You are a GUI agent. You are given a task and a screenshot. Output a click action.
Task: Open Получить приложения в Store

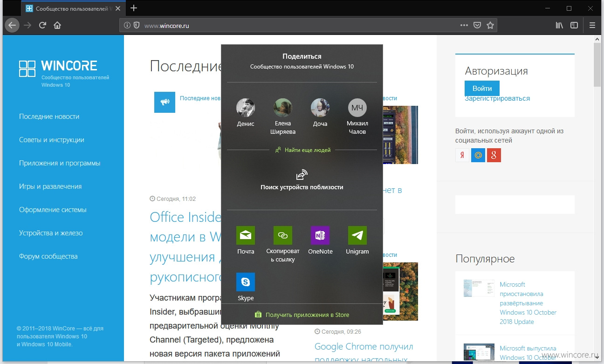pos(302,315)
